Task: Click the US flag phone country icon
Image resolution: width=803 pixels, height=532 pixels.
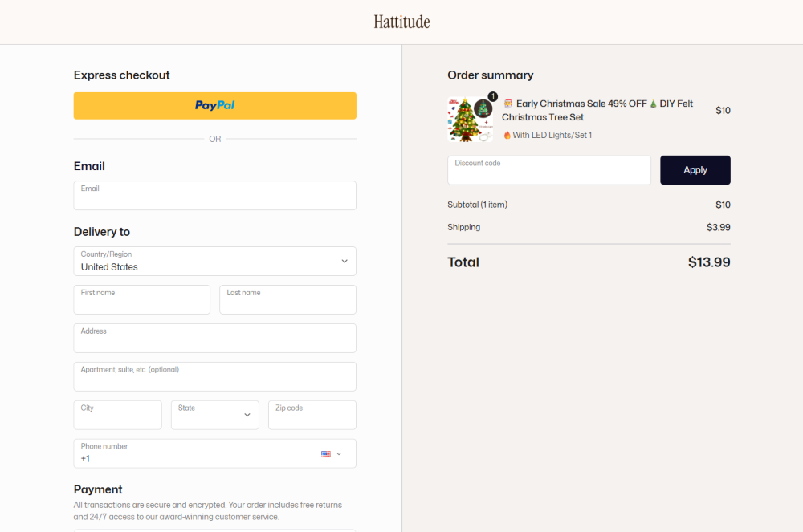Action: [x=326, y=454]
